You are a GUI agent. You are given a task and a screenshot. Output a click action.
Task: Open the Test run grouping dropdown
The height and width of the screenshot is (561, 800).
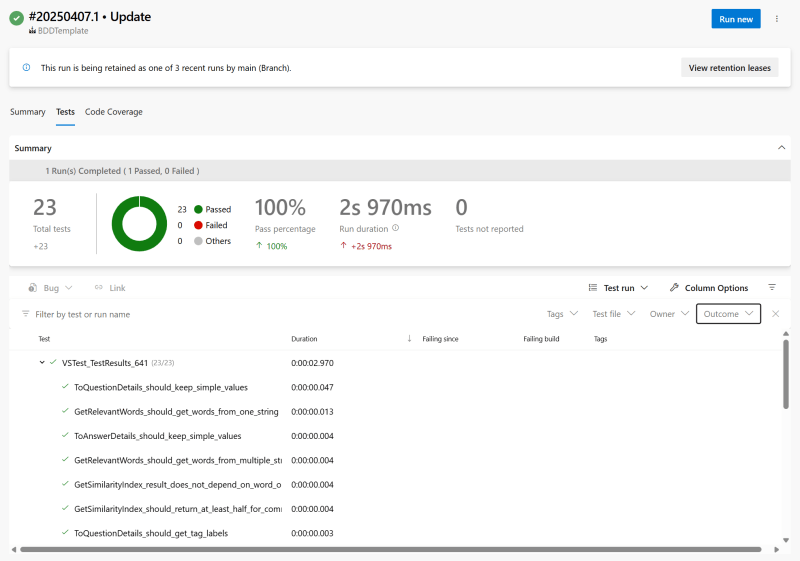coord(618,288)
